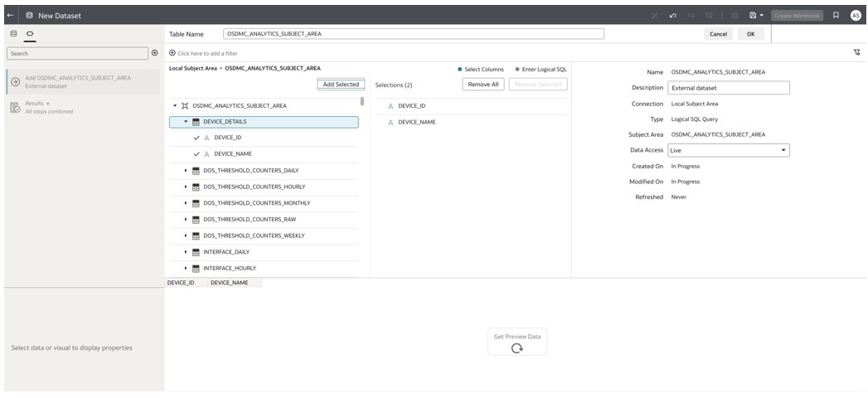Click the DOS_THRESHOLD_COUNTERS_RAW table icon
This screenshot has width=868, height=398.
(x=196, y=220)
